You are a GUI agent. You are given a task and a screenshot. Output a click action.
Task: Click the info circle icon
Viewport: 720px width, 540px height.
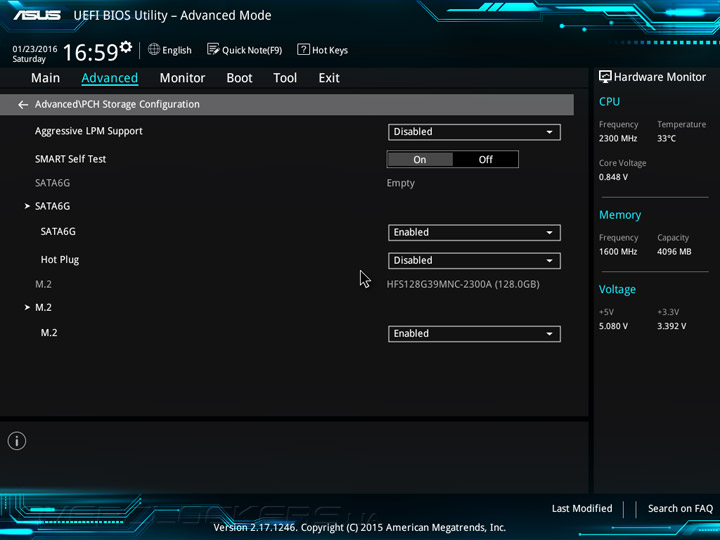[x=17, y=441]
